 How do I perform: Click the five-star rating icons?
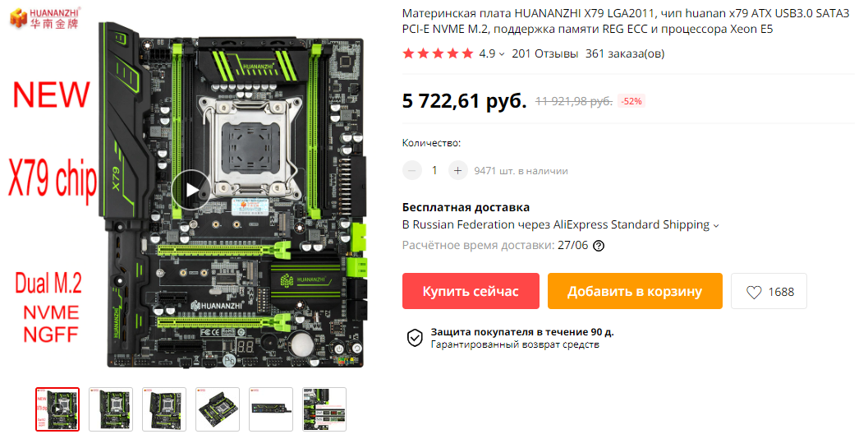click(438, 53)
